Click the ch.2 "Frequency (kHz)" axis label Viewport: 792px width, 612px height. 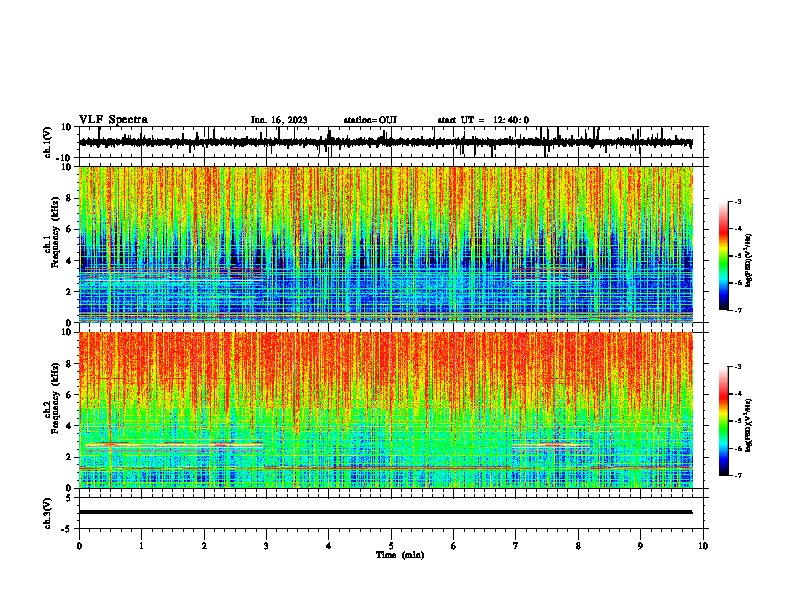pyautogui.click(x=55, y=397)
